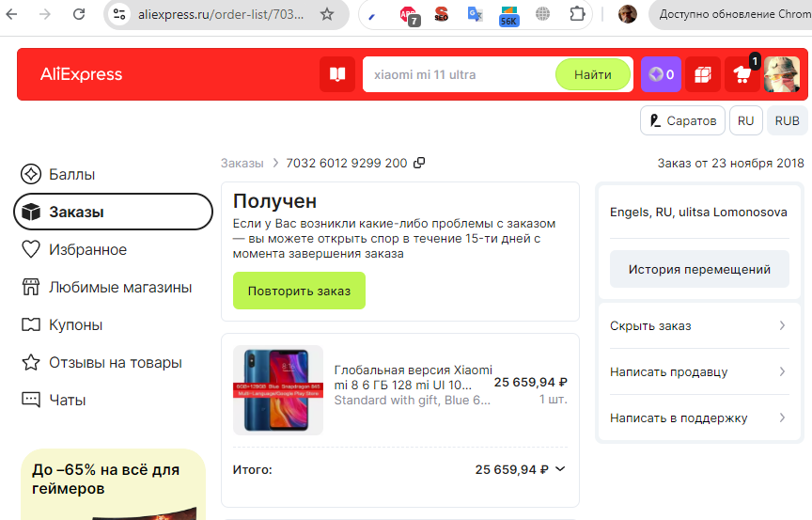
Task: Click the item price 25 659,94 ₽ beside the product
Action: (531, 382)
